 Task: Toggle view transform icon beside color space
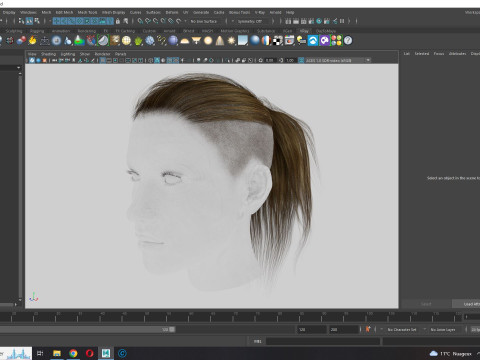(x=301, y=60)
